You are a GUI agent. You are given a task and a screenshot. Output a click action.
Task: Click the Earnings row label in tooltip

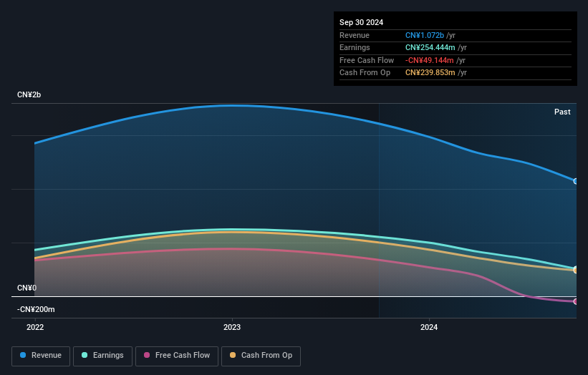(355, 47)
